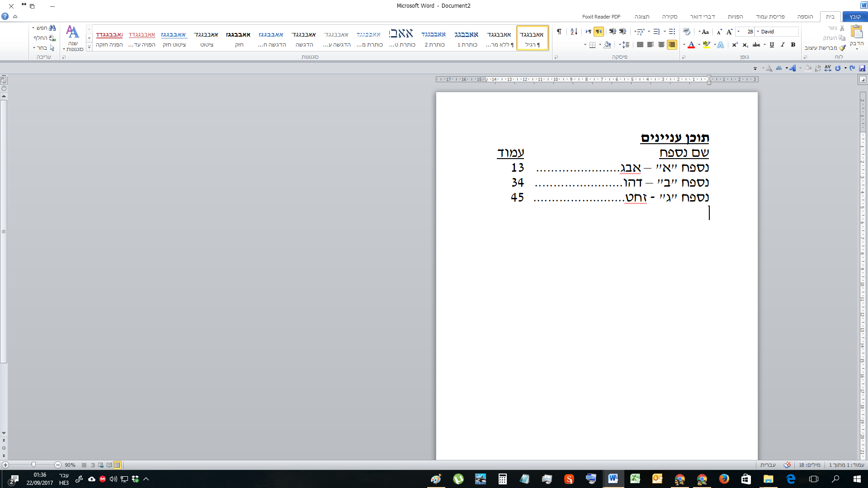
Task: Open the Paragraph dialog launcher (פיסקה)
Action: tap(556, 57)
